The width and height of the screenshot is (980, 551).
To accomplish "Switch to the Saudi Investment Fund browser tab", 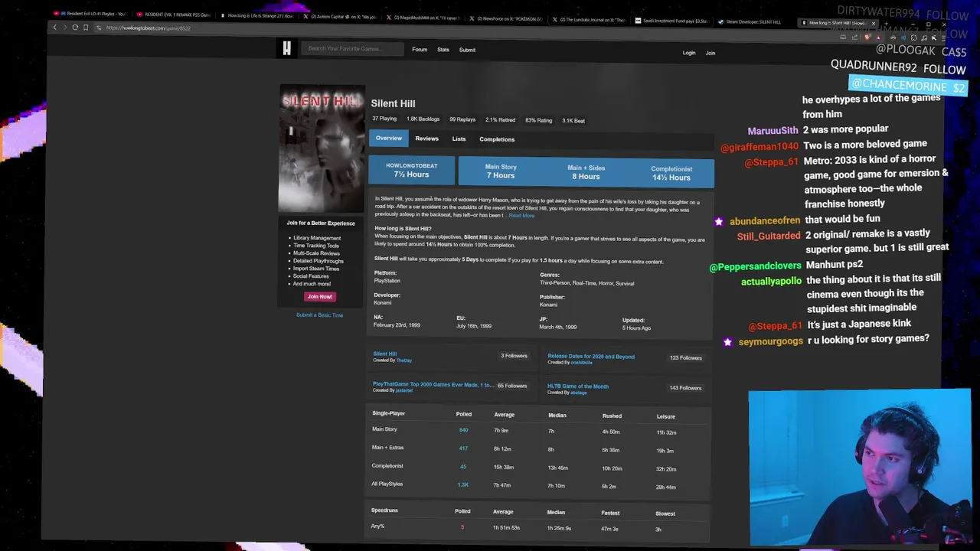I will coord(671,21).
